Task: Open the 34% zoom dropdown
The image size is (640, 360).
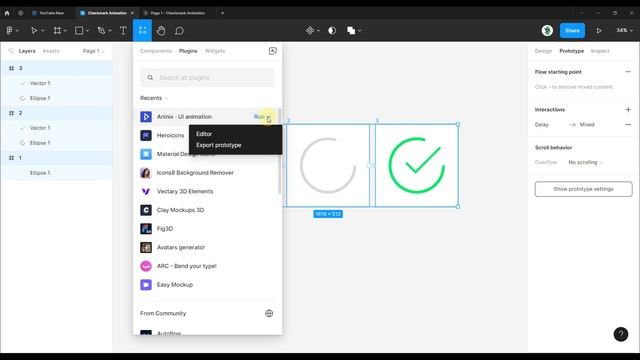Action: 624,31
